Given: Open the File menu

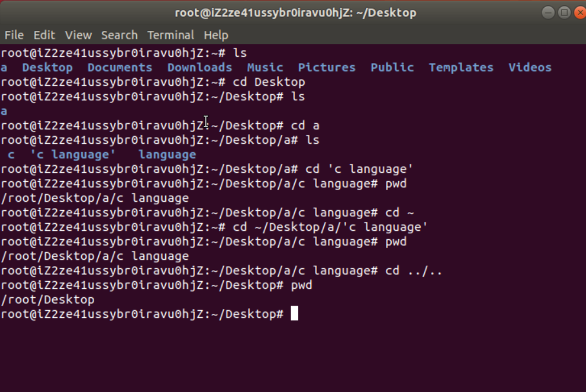Looking at the screenshot, I should [14, 35].
